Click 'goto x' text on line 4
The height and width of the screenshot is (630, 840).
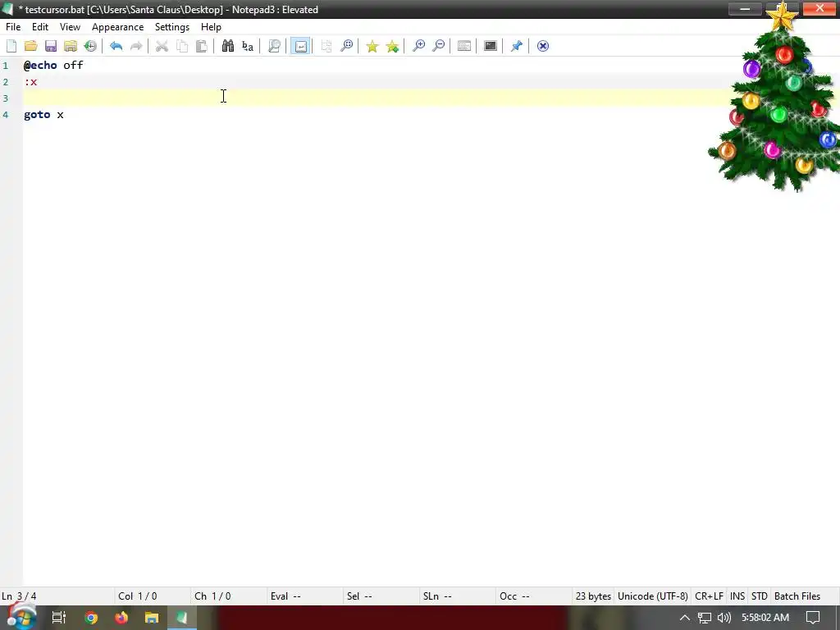pyautogui.click(x=43, y=115)
